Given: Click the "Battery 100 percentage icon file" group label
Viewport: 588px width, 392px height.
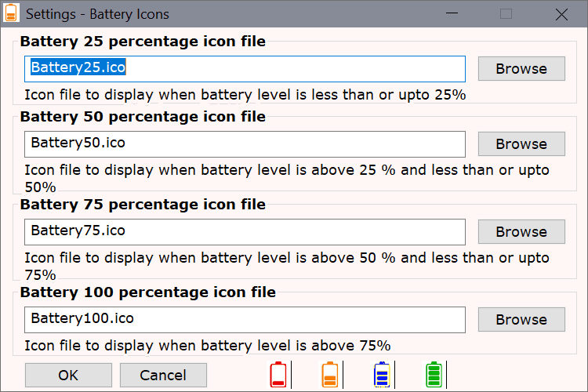Looking at the screenshot, I should click(x=148, y=292).
